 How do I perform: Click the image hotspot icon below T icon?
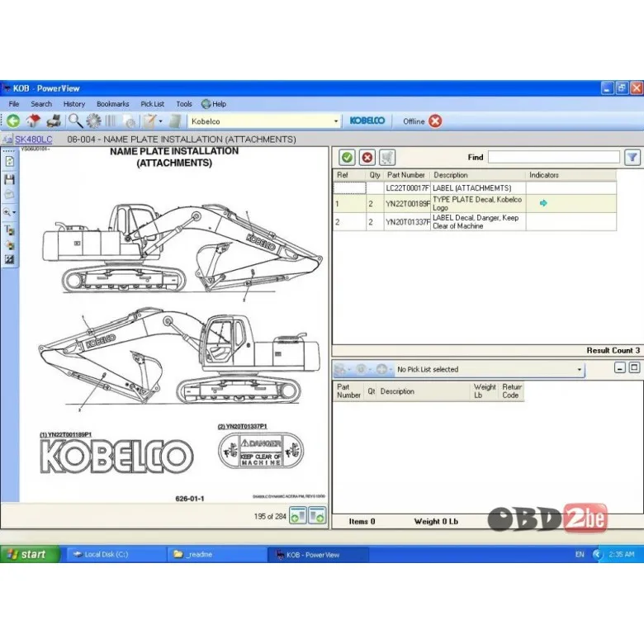pos(9,245)
